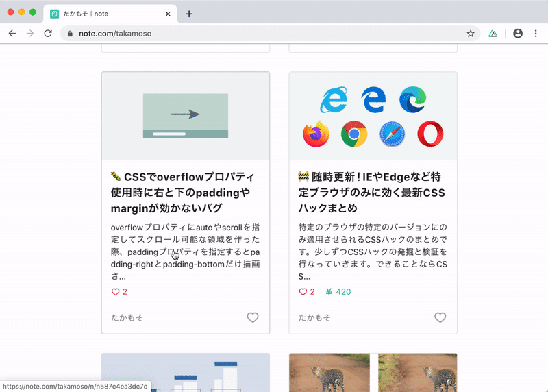Click author たかもそ on the overflow card
This screenshot has height=392, width=548.
(127, 317)
